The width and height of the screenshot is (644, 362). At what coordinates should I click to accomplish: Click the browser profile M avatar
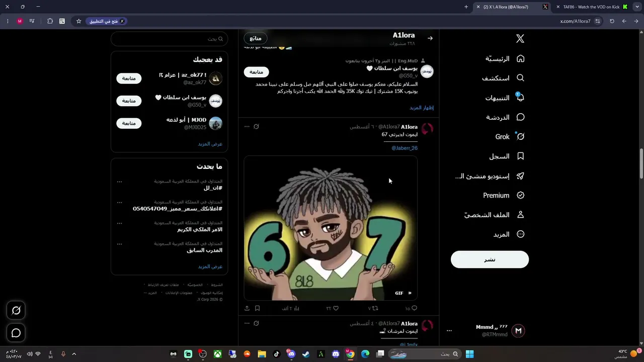pos(20,21)
